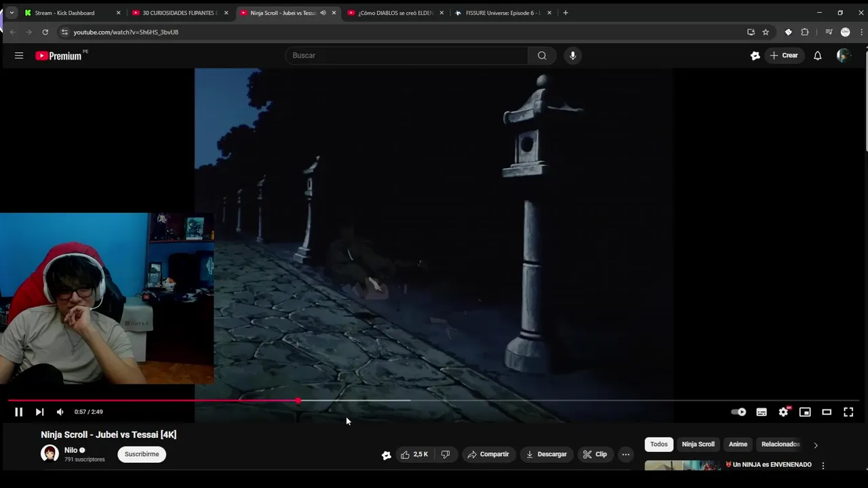Image resolution: width=868 pixels, height=488 pixels.
Task: Open the account avatar menu
Action: pos(843,56)
